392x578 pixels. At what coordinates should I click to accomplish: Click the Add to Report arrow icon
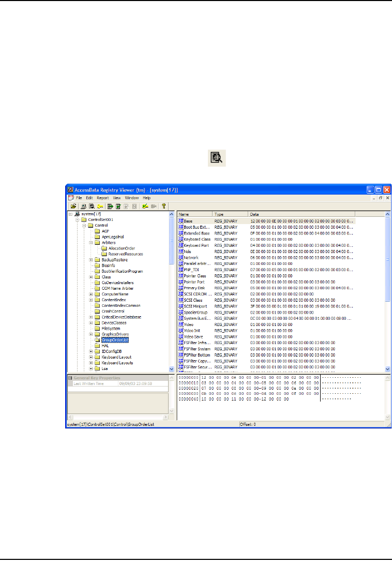(x=110, y=206)
